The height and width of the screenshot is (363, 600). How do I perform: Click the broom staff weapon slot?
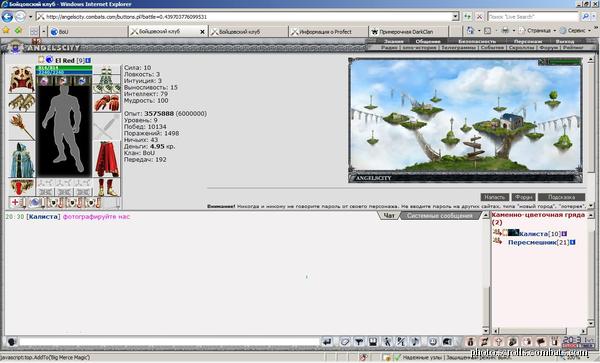[x=22, y=127]
